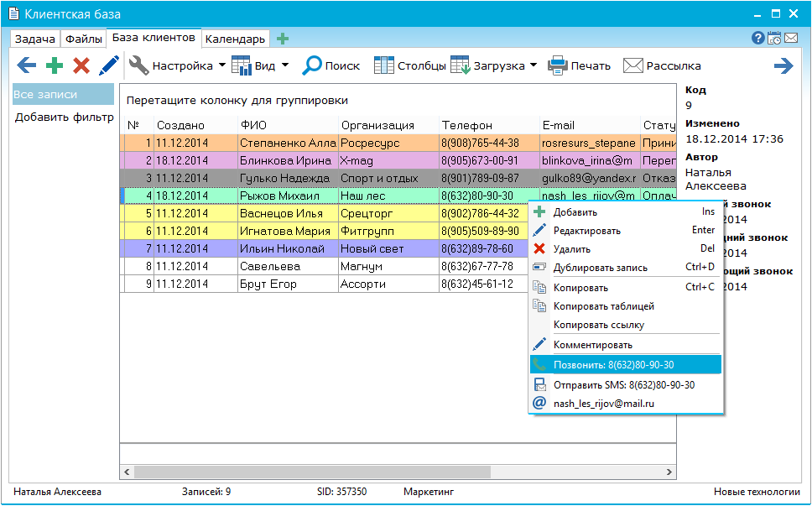812x506 pixels.
Task: Click the Печать printer icon
Action: point(579,65)
